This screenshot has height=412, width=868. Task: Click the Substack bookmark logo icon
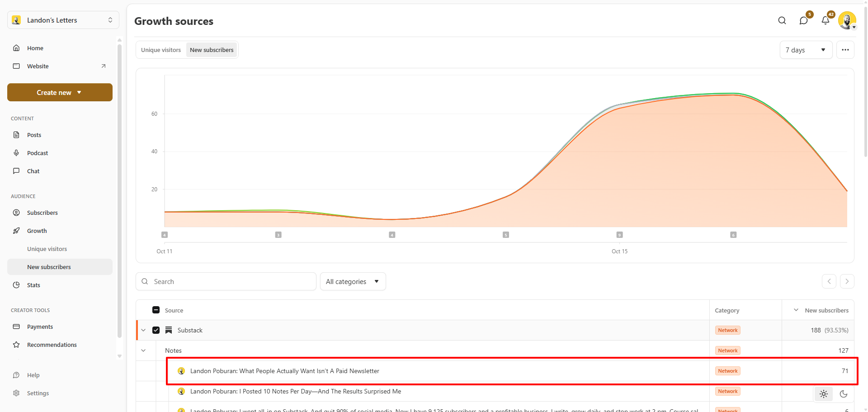pyautogui.click(x=169, y=330)
